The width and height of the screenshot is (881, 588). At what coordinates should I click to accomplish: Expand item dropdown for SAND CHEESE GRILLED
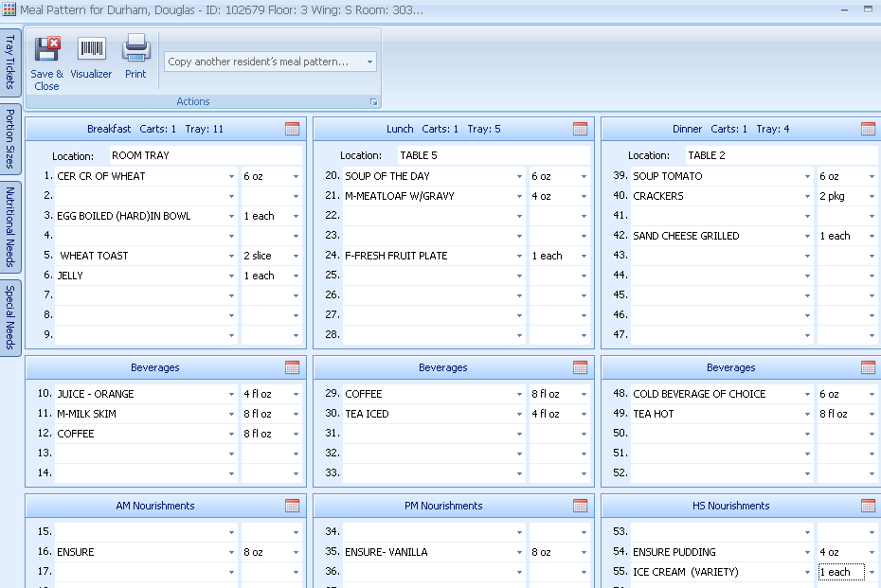807,237
